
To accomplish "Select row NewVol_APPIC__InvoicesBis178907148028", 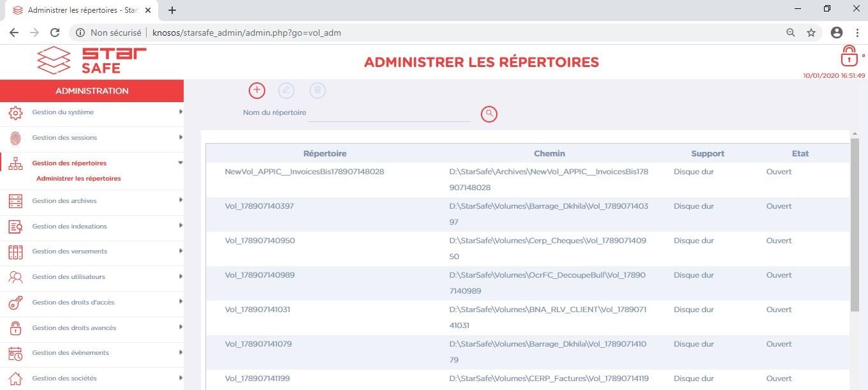I will pos(304,172).
